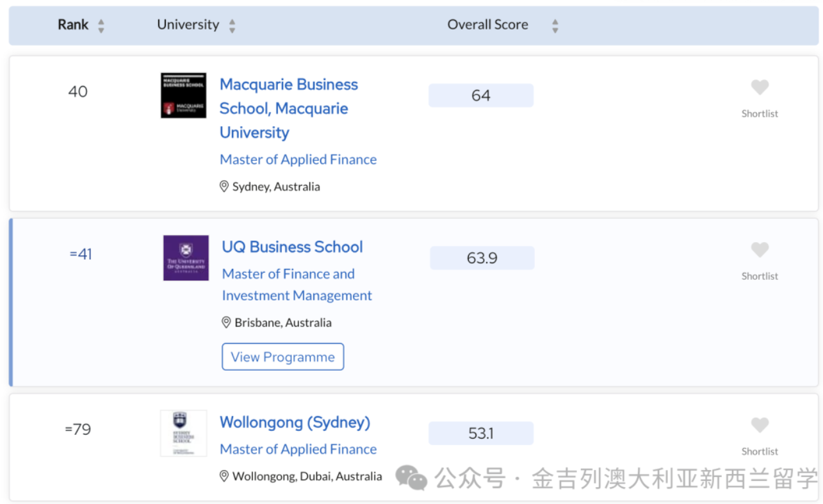This screenshot has height=504, width=823.
Task: Open Macquarie Business School university link
Action: tap(288, 108)
